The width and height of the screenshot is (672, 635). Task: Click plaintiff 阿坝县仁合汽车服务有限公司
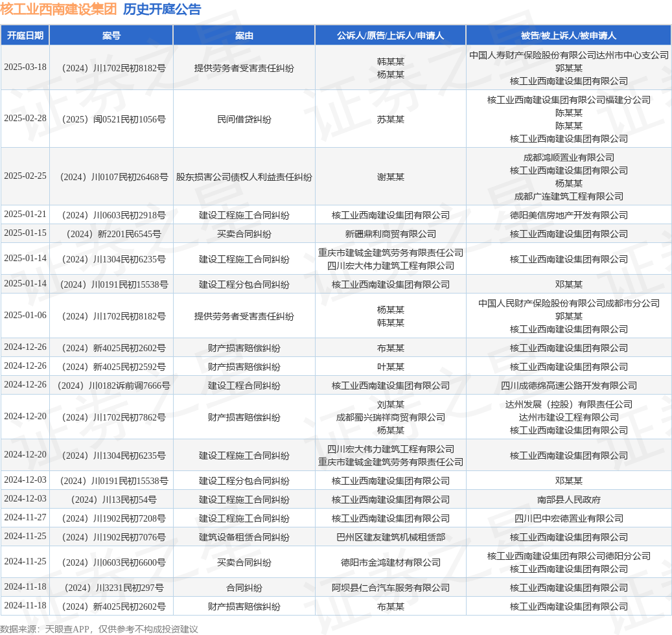click(390, 588)
